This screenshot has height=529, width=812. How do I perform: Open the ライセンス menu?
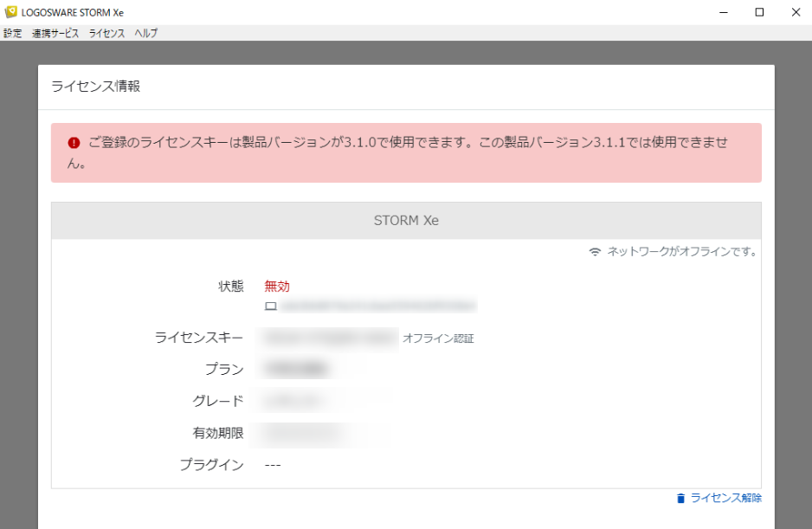click(x=106, y=34)
